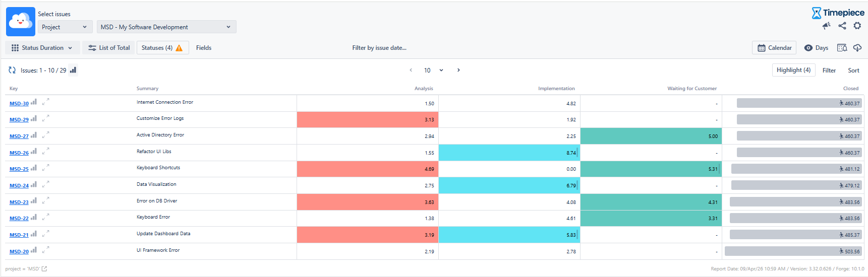
Task: Click the megaphone announcements icon
Action: pos(826,26)
